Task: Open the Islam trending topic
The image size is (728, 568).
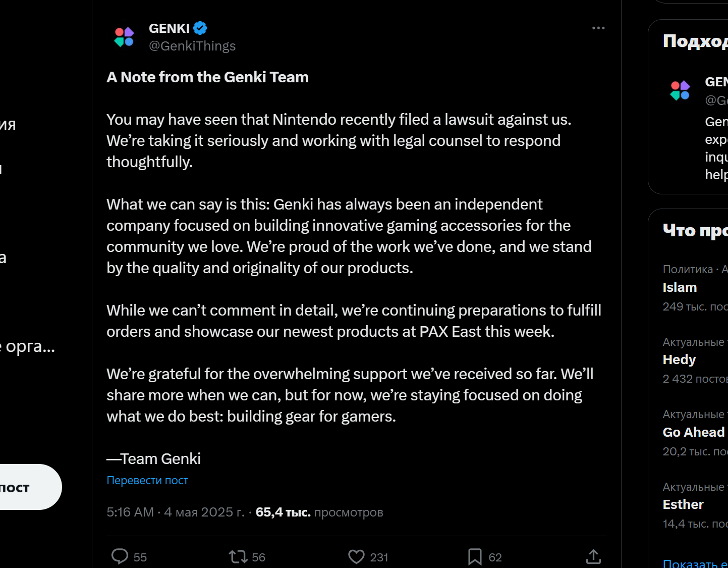Action: 680,287
